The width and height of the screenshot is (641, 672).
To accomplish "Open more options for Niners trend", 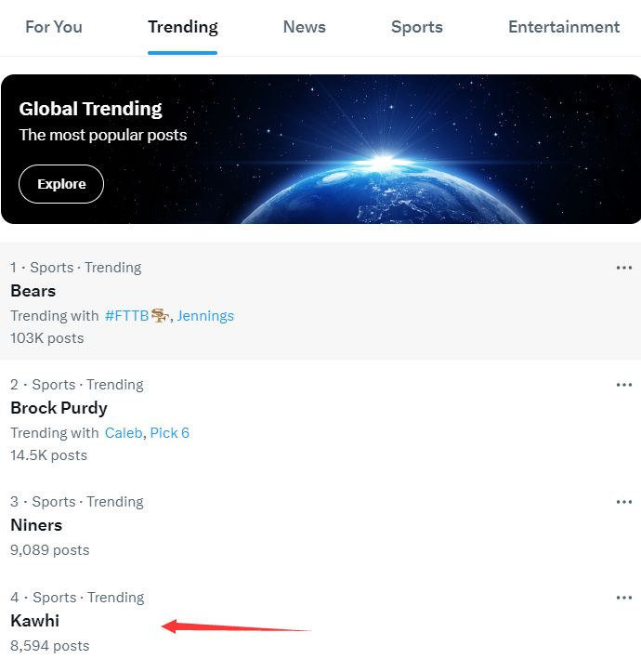I will pos(623,502).
